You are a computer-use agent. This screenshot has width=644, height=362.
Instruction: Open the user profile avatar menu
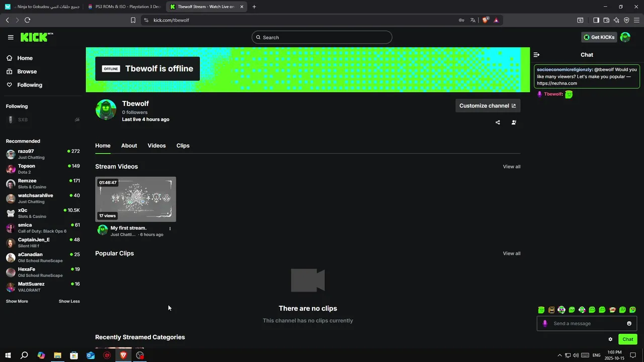[625, 37]
